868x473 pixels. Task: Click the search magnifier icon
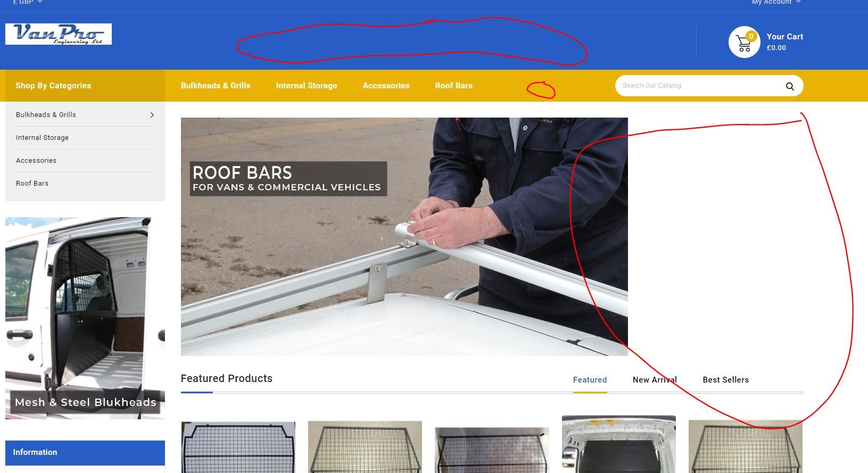coord(790,86)
